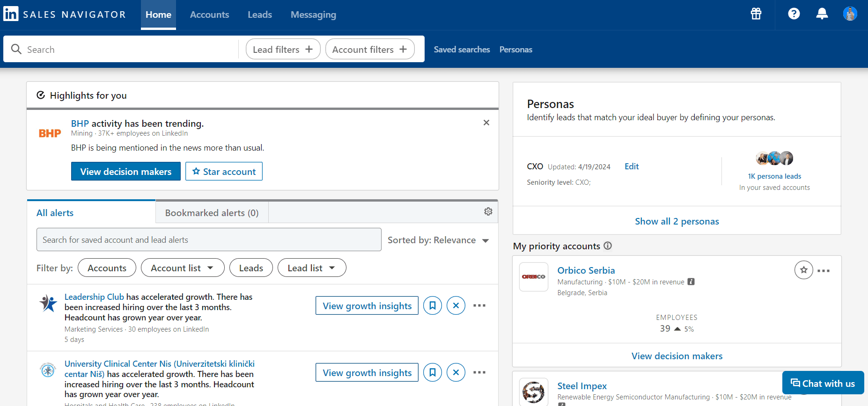Dismiss the University Clinical Center Nis alert
Screen dimensions: 868x406
tap(456, 372)
